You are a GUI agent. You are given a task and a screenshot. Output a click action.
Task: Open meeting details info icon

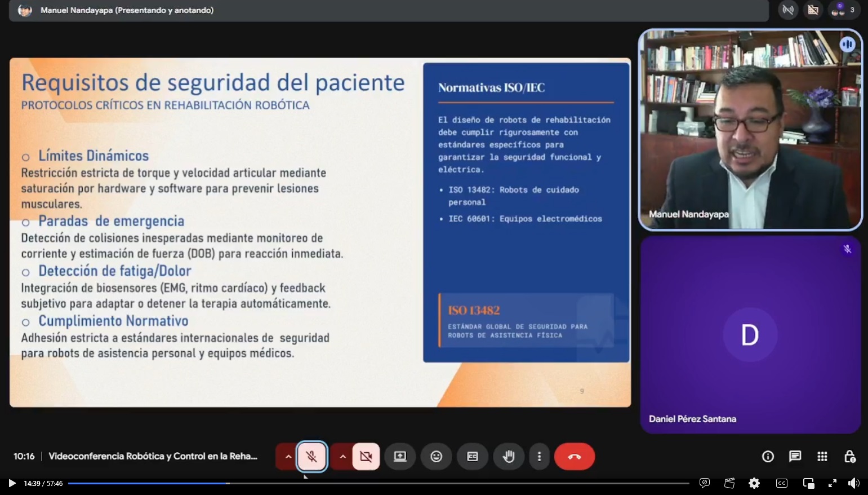point(768,457)
